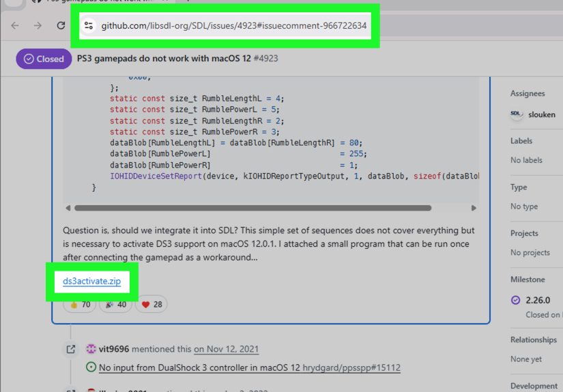Viewport: 563px width, 392px height.
Task: Click the open-issue circle icon beside DualShock issue
Action: (x=91, y=367)
